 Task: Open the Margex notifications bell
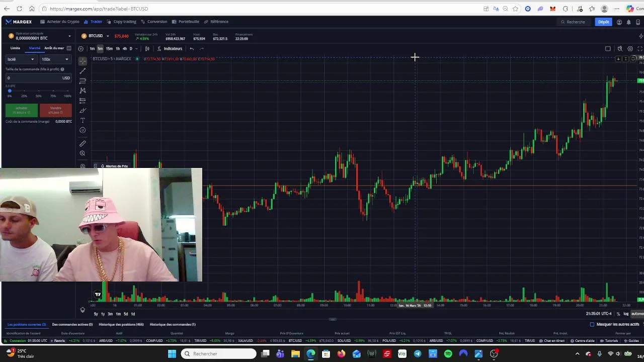(x=629, y=22)
